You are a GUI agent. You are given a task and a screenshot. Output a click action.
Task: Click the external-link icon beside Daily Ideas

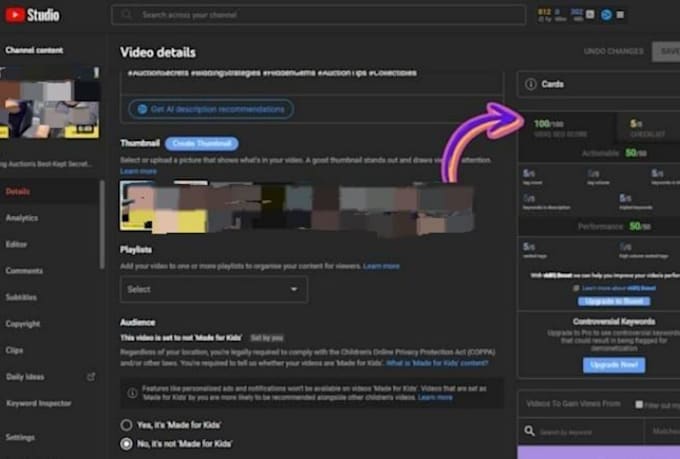pos(91,377)
